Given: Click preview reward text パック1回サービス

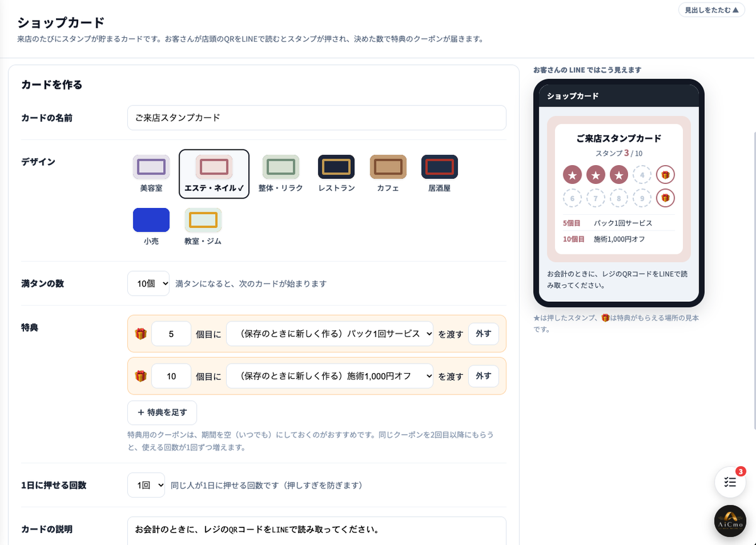Looking at the screenshot, I should pyautogui.click(x=623, y=223).
